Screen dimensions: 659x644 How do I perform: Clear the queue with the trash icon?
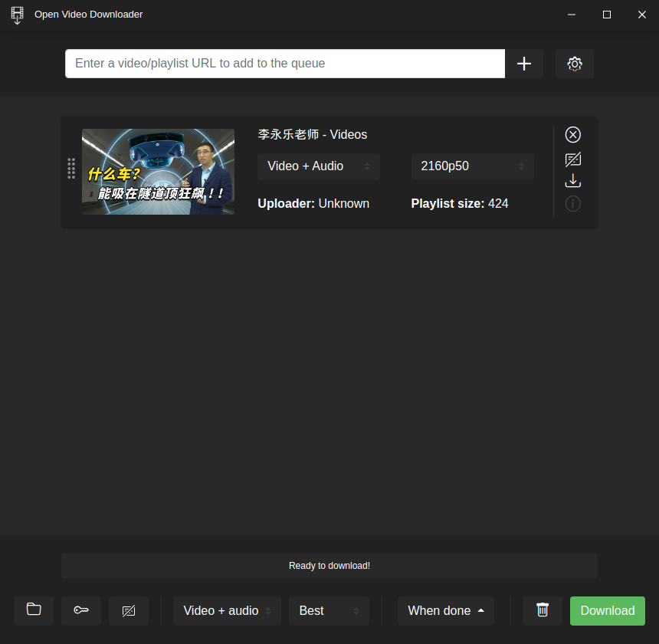tap(543, 610)
